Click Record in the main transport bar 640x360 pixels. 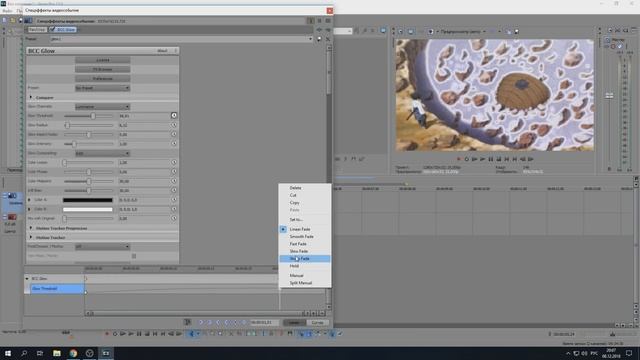(x=107, y=334)
